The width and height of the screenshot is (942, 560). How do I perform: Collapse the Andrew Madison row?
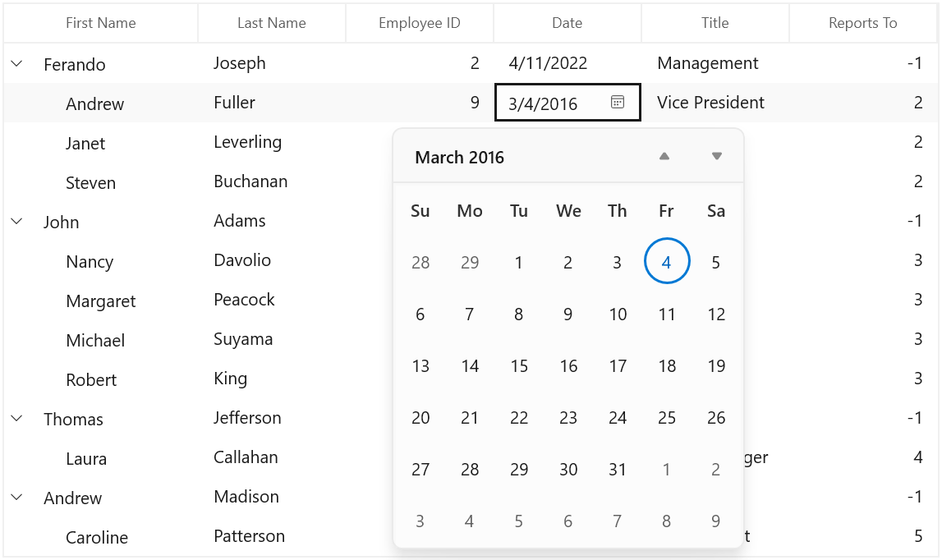pyautogui.click(x=16, y=498)
